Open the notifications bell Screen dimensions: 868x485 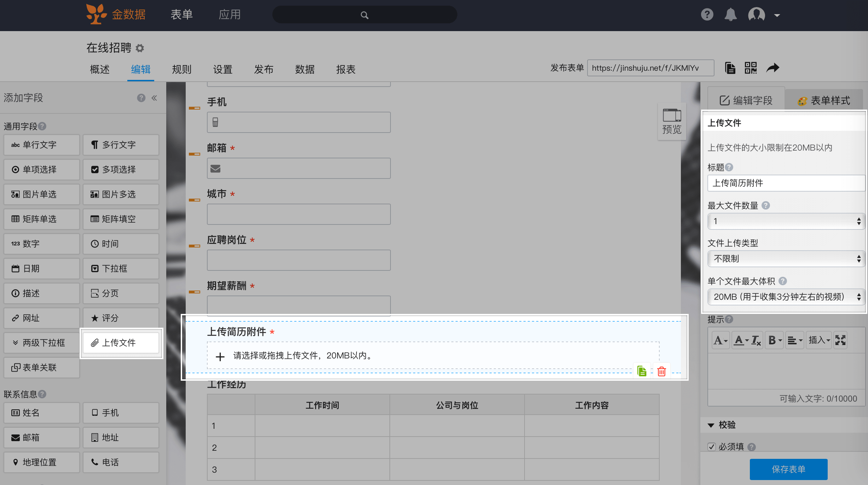(730, 15)
